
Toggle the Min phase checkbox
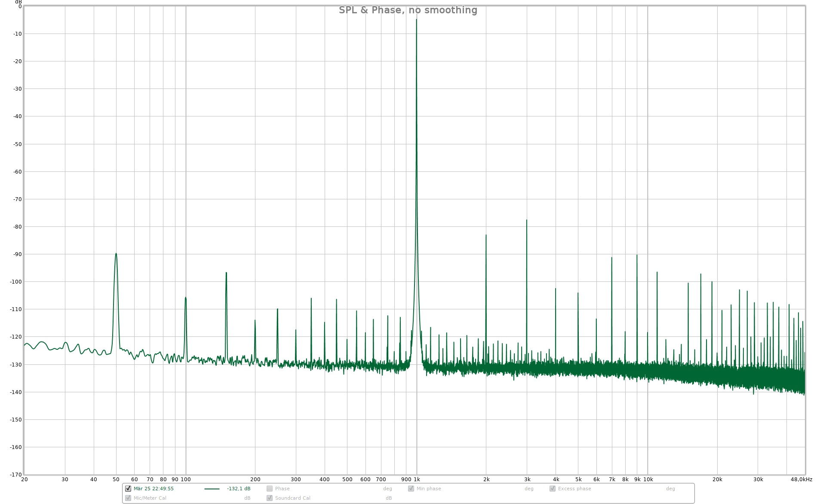tap(411, 489)
